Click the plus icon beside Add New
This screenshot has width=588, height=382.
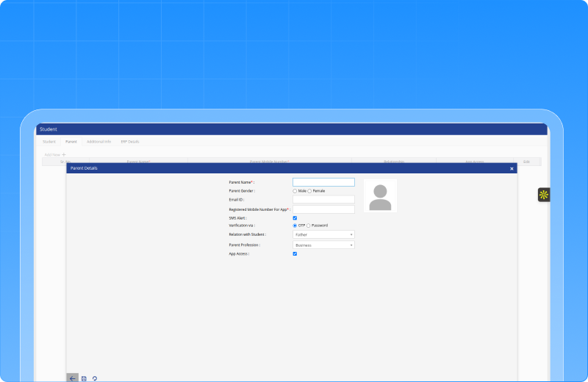64,154
